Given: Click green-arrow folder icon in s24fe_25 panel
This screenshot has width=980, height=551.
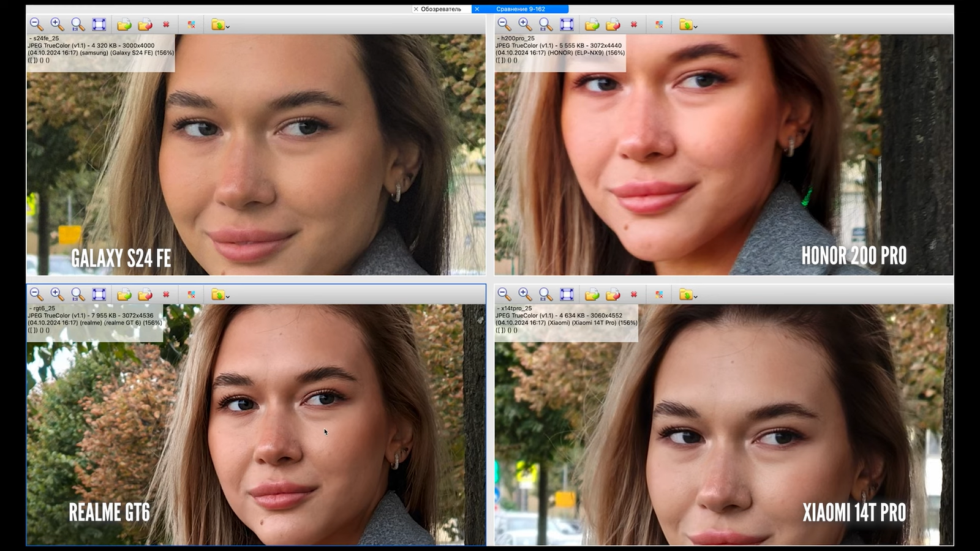Looking at the screenshot, I should pyautogui.click(x=124, y=24).
